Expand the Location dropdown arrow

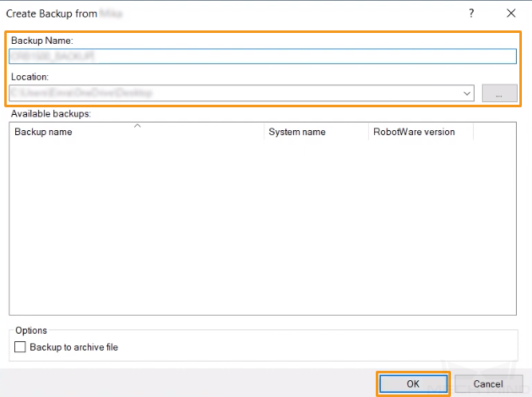[467, 93]
